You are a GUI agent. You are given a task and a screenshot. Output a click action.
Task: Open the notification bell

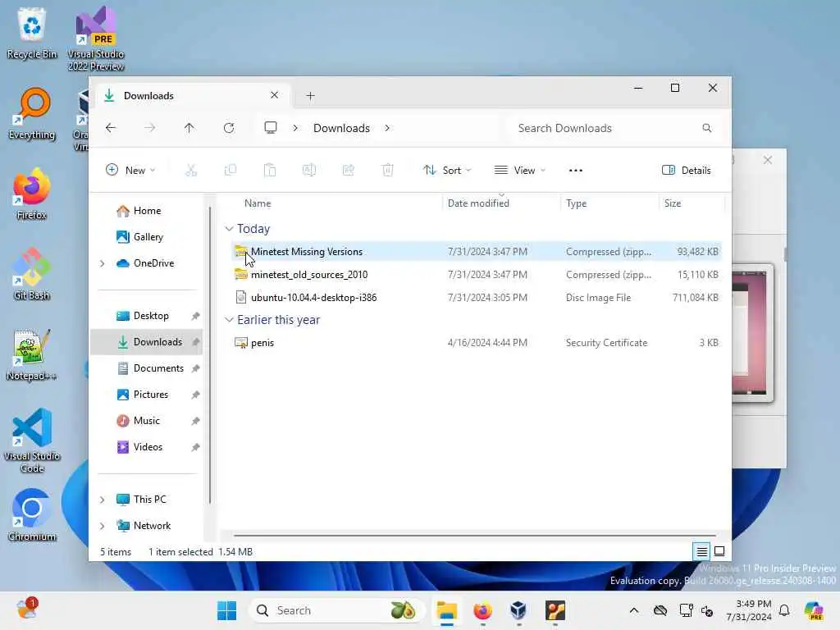784,610
